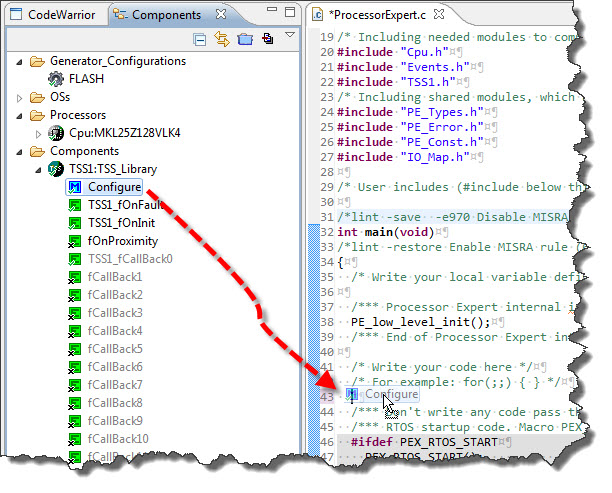Click the blue folder icon in Components toolbar
The image size is (612, 493).
(244, 39)
